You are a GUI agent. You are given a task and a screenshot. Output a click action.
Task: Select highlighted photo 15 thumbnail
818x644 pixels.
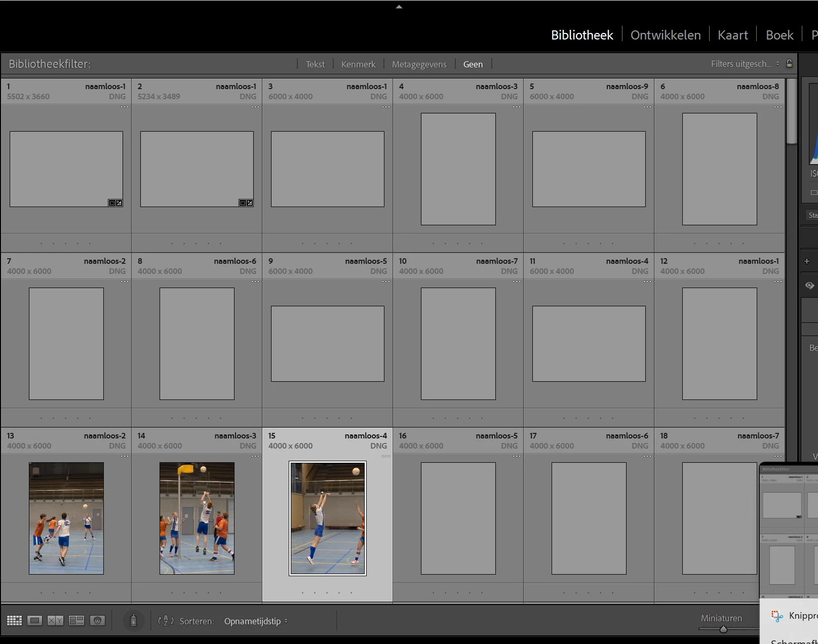328,518
